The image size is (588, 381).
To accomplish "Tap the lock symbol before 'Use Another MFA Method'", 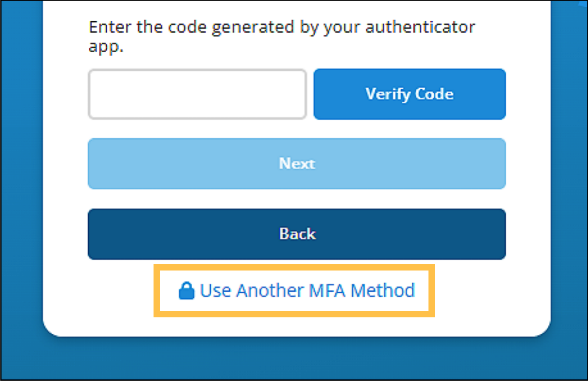I will [x=187, y=290].
